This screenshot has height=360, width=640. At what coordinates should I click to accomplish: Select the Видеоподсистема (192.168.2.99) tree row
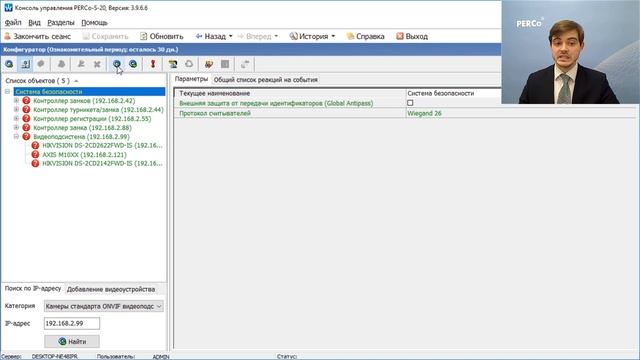tap(81, 137)
